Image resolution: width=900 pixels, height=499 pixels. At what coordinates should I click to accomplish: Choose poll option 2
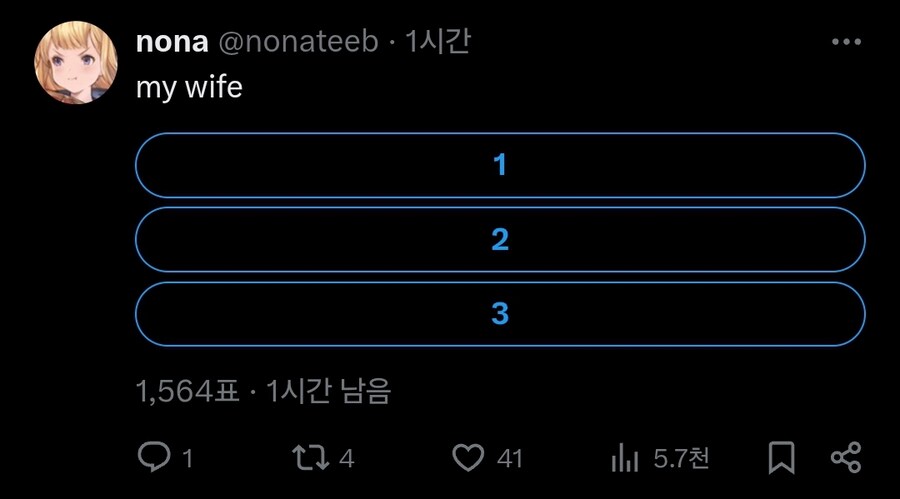(500, 240)
